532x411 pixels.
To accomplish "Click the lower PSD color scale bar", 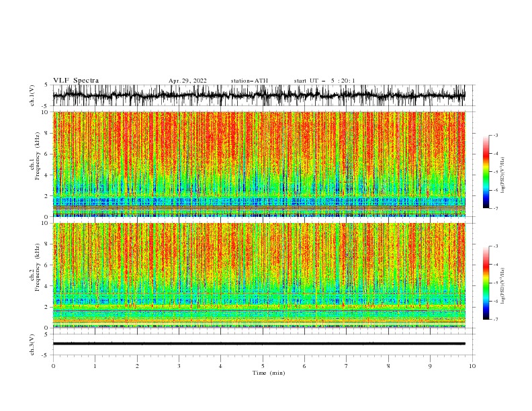I will pos(486,283).
